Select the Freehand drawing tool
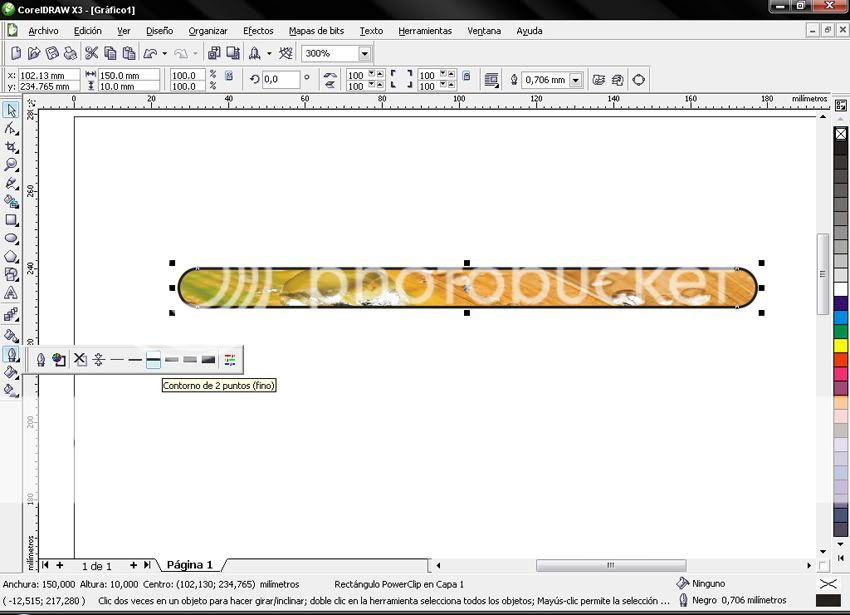Image resolution: width=850 pixels, height=615 pixels. click(x=11, y=183)
